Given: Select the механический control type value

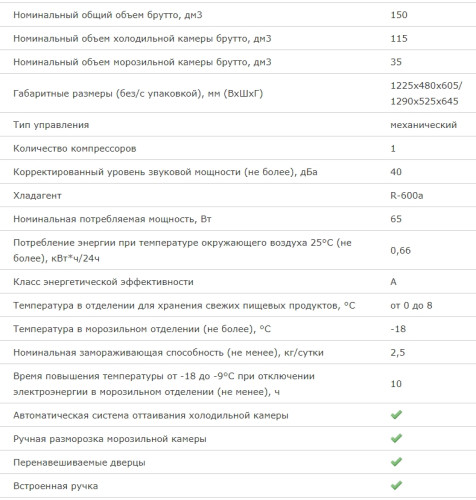Looking at the screenshot, I should pyautogui.click(x=423, y=125).
